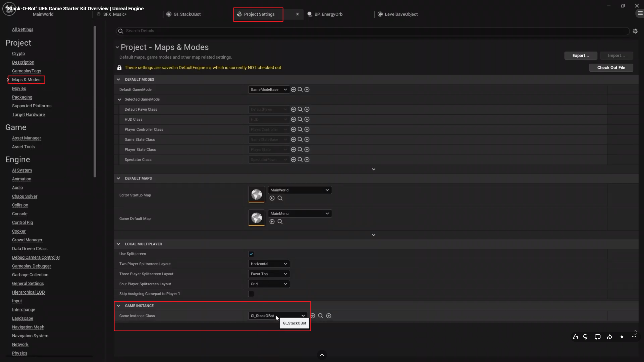Switch to the LevelSaveObject tab
The width and height of the screenshot is (644, 362).
tap(401, 14)
